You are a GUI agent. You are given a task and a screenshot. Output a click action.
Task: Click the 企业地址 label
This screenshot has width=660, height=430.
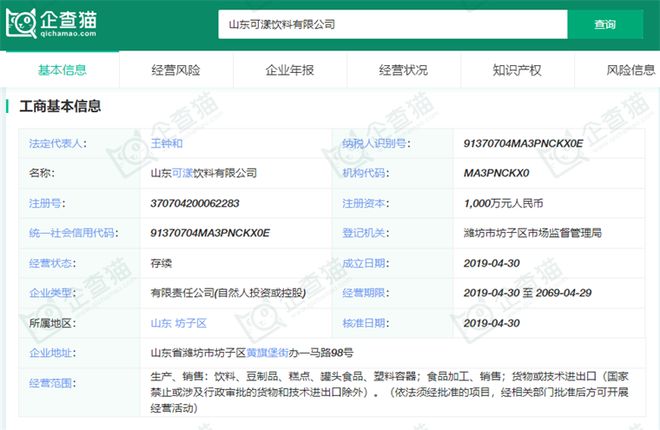pos(52,353)
